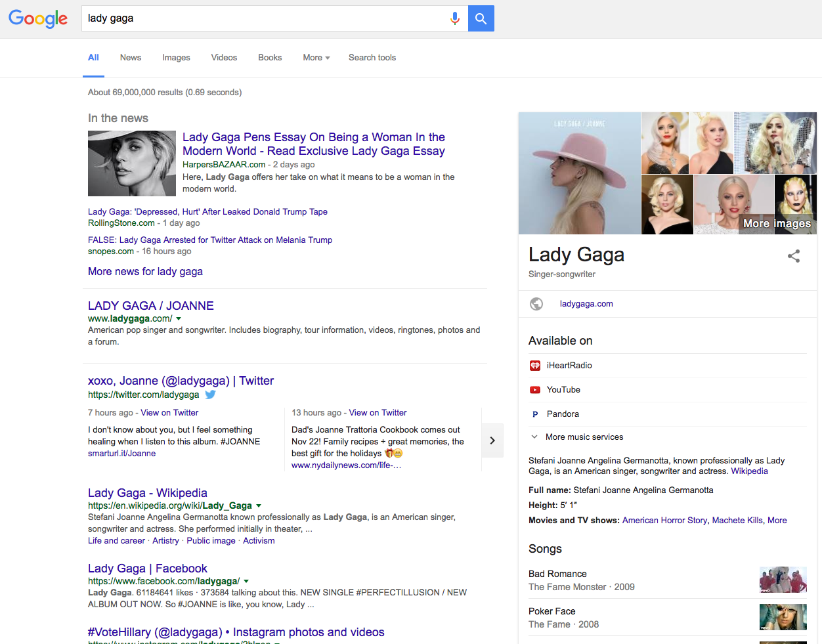The image size is (822, 644).
Task: Click the HarpersBAZAAR.com source text
Action: pyautogui.click(x=224, y=165)
